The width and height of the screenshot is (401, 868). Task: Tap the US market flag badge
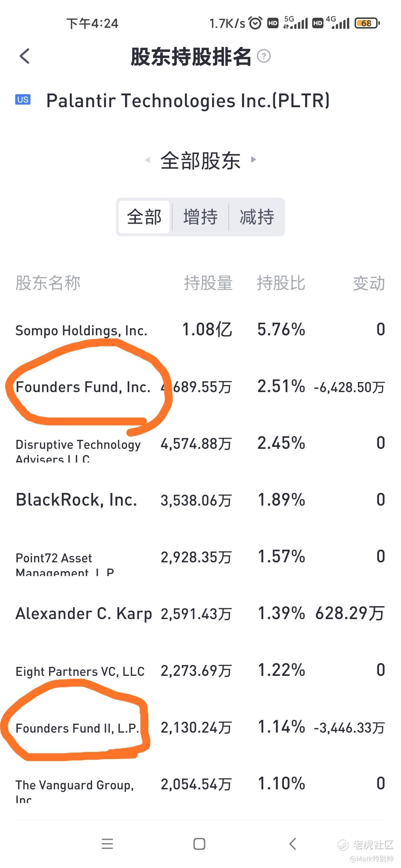click(23, 99)
